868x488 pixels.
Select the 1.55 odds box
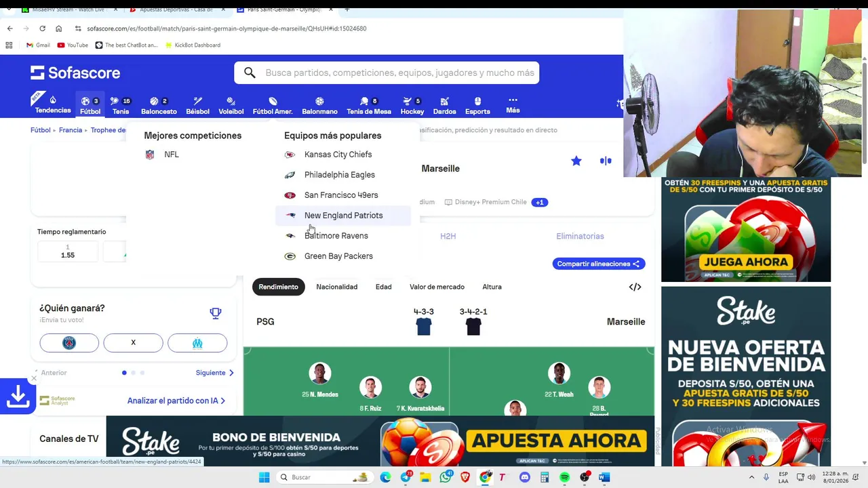pyautogui.click(x=68, y=251)
